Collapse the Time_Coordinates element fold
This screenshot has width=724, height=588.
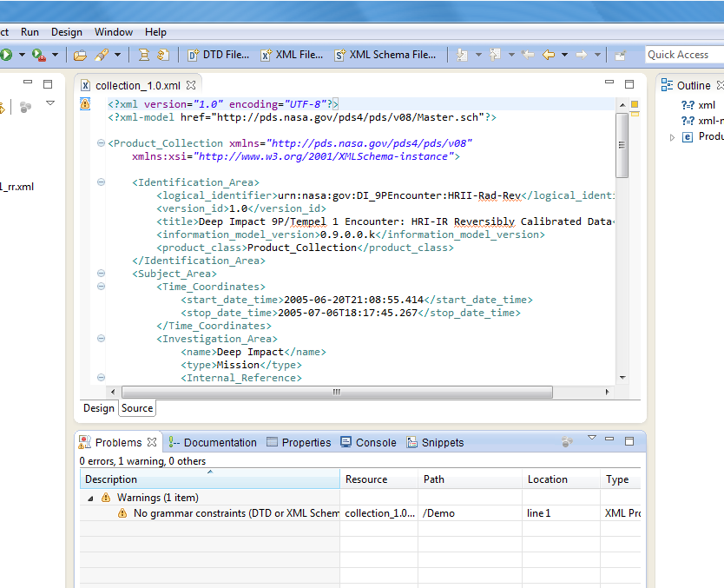click(101, 287)
